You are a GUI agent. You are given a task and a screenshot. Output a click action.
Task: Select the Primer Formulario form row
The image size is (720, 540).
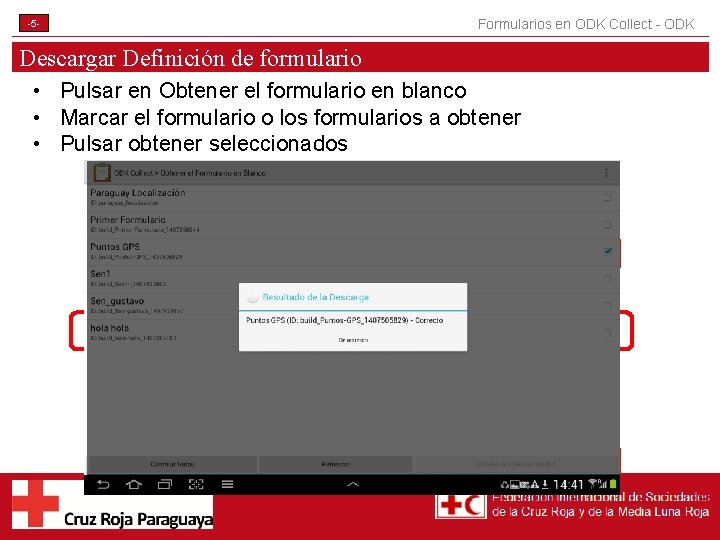[x=353, y=225]
